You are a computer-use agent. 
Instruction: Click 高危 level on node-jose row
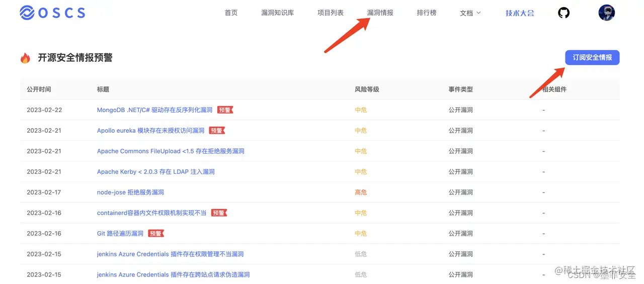361,192
